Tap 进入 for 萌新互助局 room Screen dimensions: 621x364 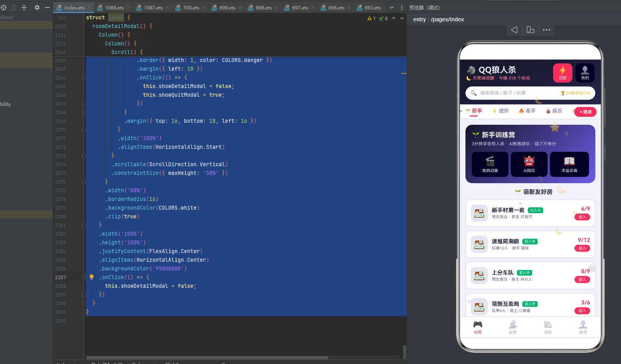coord(582,311)
